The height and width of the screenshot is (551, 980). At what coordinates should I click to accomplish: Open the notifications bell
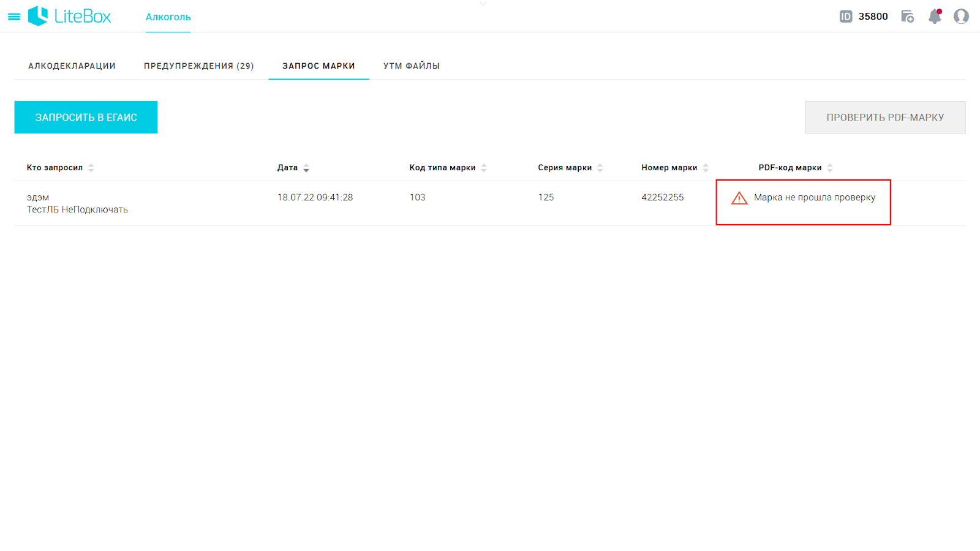click(x=935, y=17)
